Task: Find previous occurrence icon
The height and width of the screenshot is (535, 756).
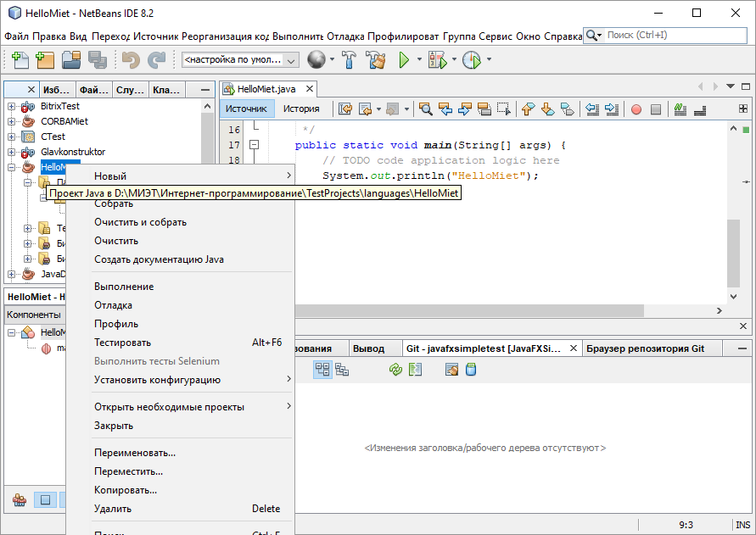Action: coord(445,109)
